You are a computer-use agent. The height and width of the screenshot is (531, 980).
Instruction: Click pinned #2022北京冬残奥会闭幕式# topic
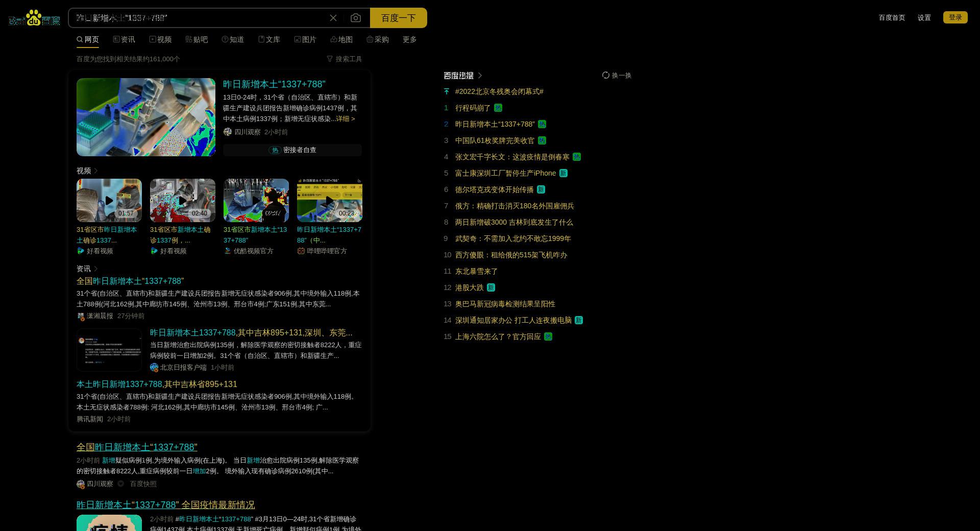tap(499, 91)
